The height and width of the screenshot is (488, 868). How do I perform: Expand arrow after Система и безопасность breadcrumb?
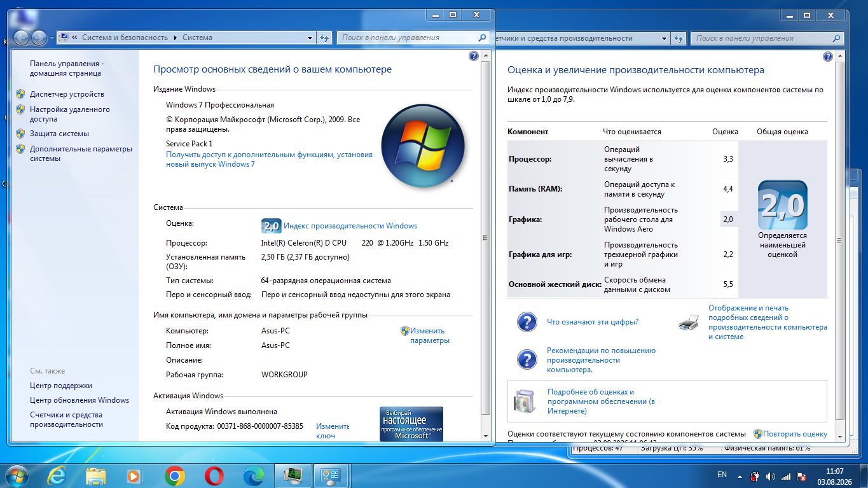pyautogui.click(x=175, y=38)
